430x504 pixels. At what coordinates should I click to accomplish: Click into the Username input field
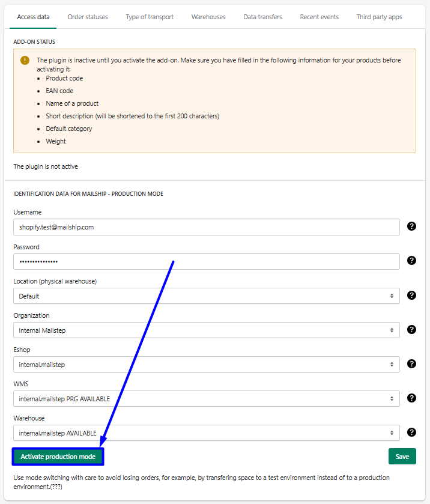tap(206, 227)
